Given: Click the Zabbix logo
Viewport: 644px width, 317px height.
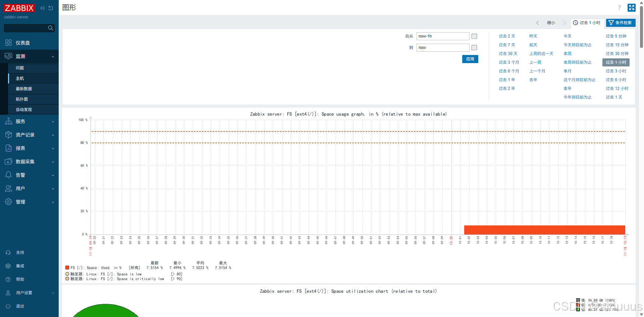Looking at the screenshot, I should (19, 8).
